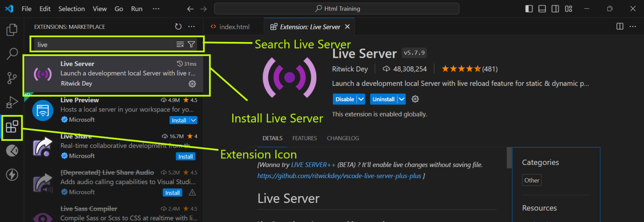Open the Selection menu
644x222 pixels.
point(71,9)
